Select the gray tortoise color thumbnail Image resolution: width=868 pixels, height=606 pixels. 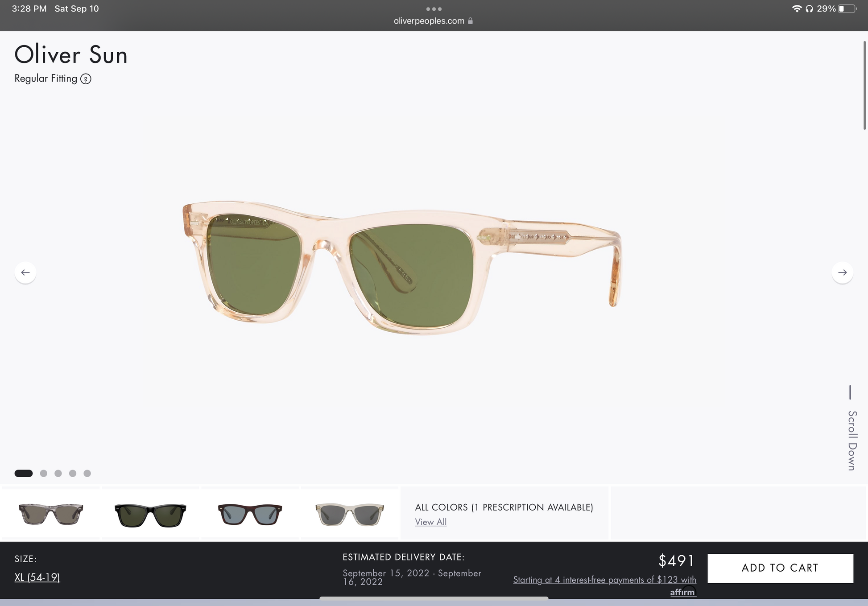click(x=51, y=514)
